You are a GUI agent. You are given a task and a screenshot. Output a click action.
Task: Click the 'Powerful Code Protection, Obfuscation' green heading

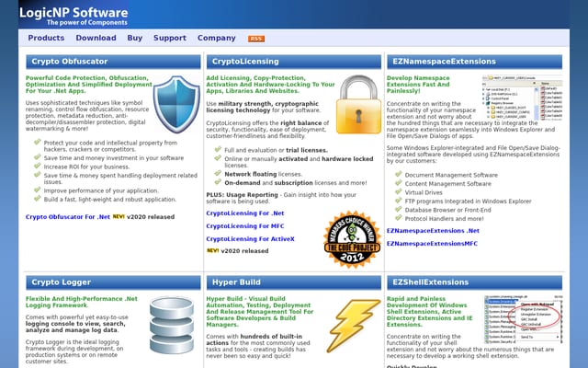89,85
